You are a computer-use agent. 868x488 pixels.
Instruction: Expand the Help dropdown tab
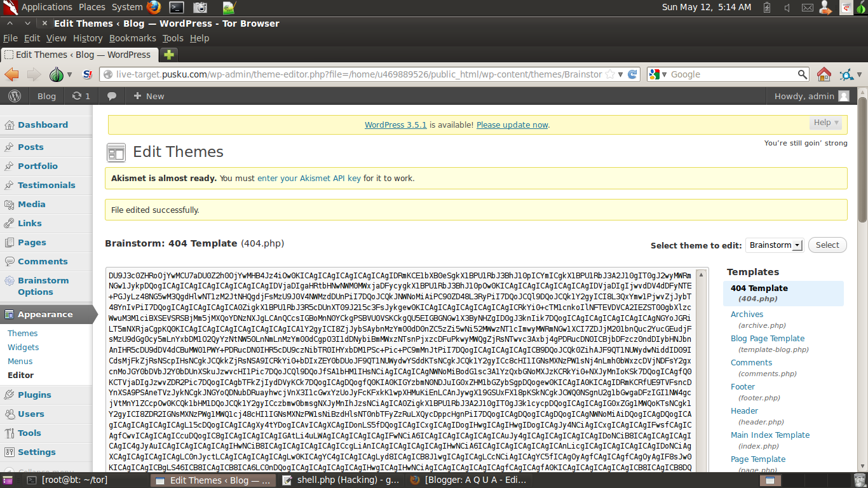pos(827,123)
